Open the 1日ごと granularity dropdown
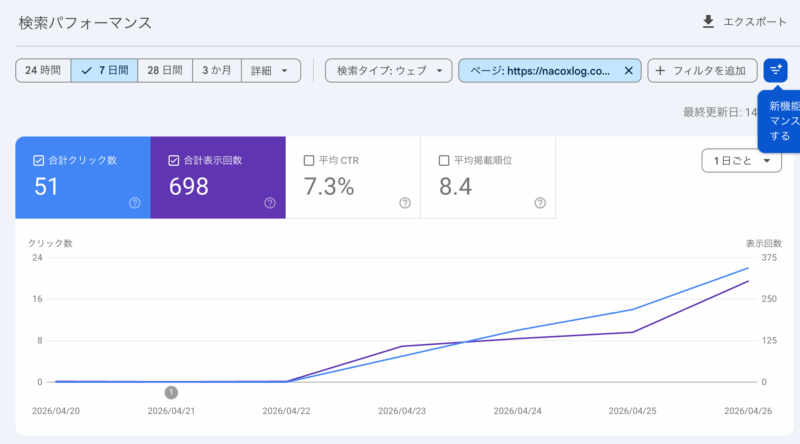The width and height of the screenshot is (800, 444). 741,161
